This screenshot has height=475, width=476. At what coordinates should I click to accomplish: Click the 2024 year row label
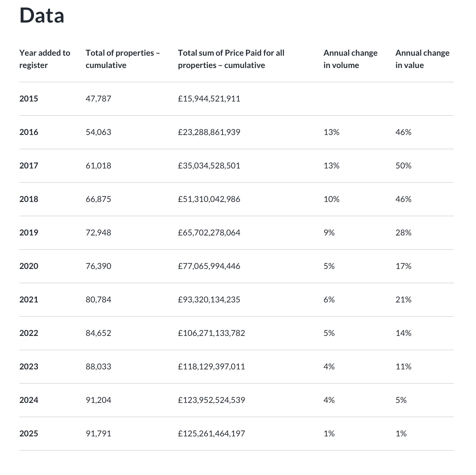29,400
